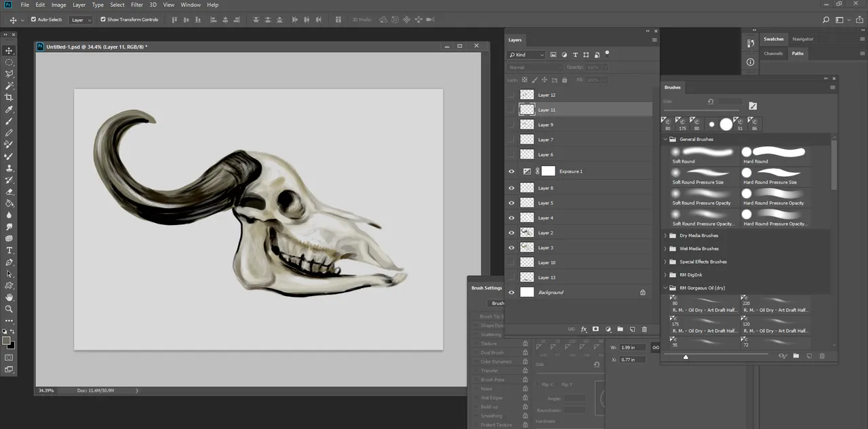
Task: Filter layers by pixel layers icon
Action: [x=553, y=55]
